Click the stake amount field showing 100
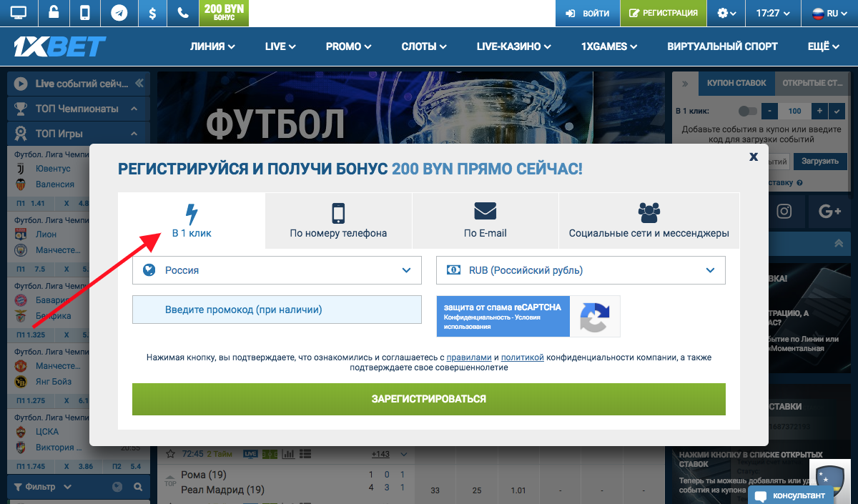The height and width of the screenshot is (504, 858). (794, 112)
